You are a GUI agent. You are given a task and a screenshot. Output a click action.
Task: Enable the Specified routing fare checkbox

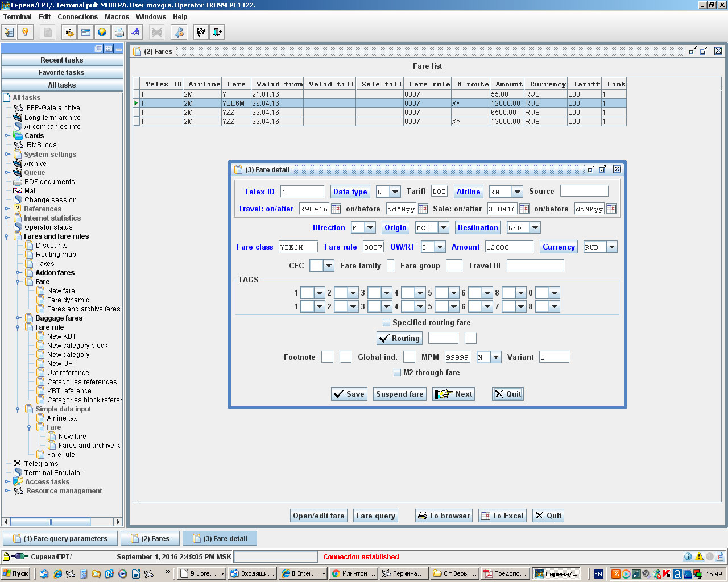pyautogui.click(x=387, y=323)
